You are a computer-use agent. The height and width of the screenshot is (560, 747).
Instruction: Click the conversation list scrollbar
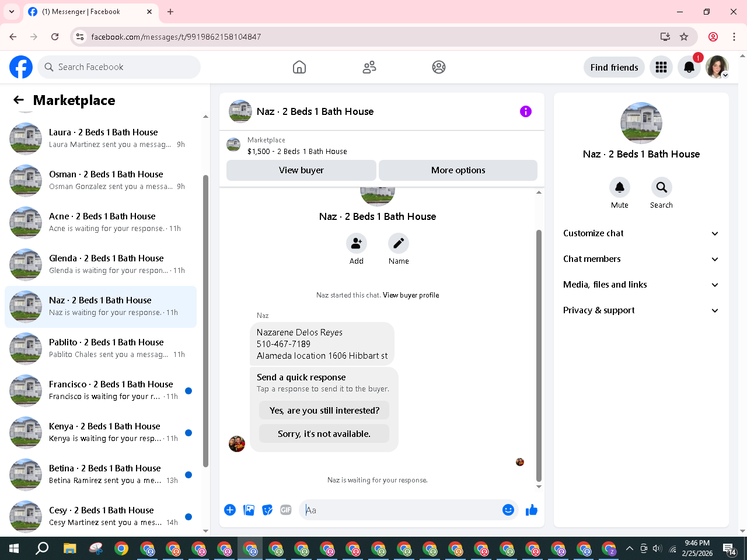205,321
